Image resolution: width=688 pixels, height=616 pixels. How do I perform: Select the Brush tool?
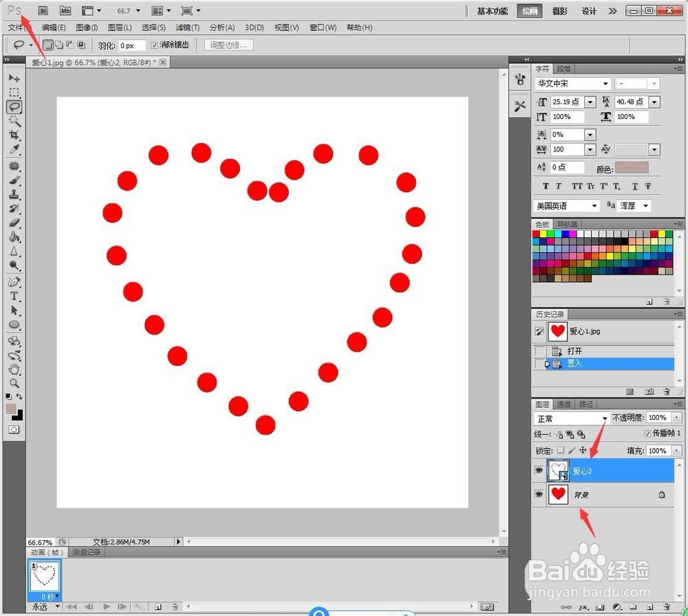tap(14, 180)
